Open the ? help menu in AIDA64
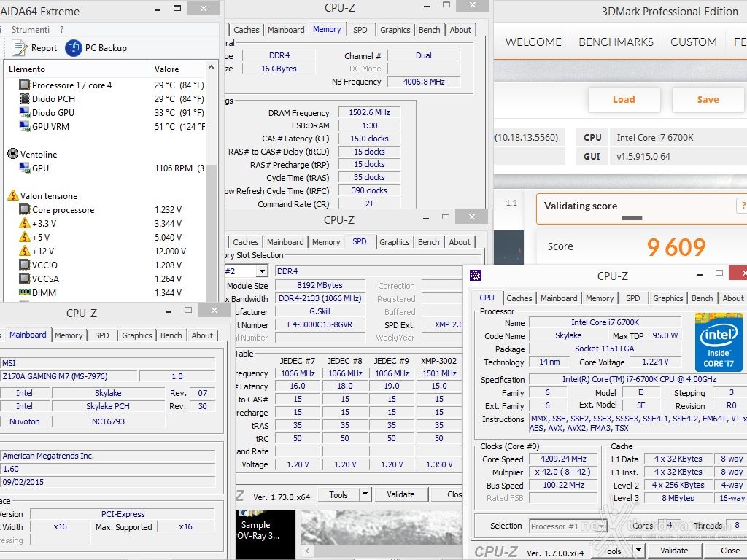This screenshot has width=747, height=560. coord(61,29)
